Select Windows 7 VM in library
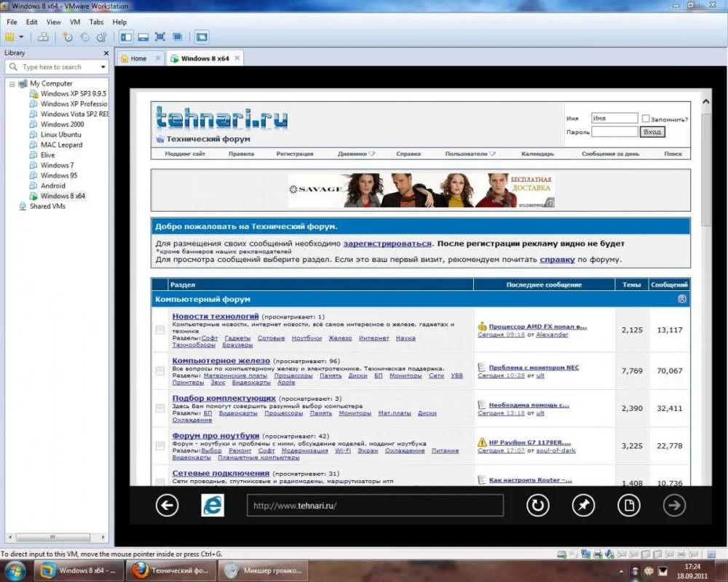The width and height of the screenshot is (728, 582). click(52, 165)
